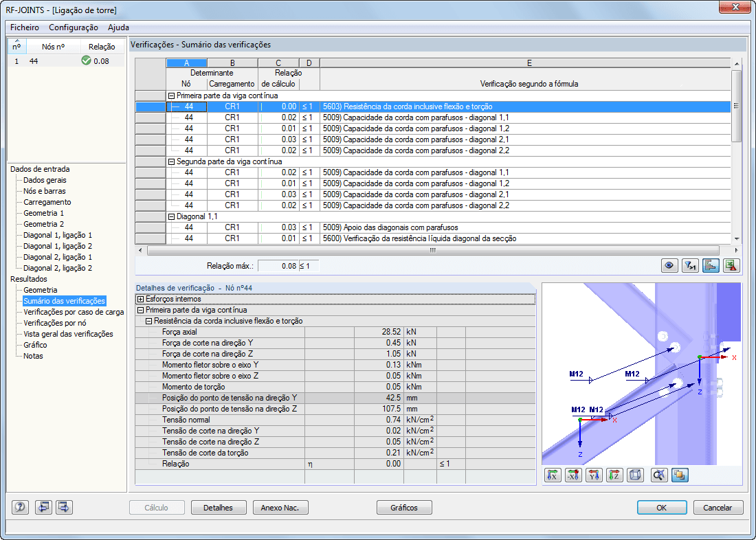Open Notas in the navigator
Image resolution: width=756 pixels, height=540 pixels.
[33, 357]
